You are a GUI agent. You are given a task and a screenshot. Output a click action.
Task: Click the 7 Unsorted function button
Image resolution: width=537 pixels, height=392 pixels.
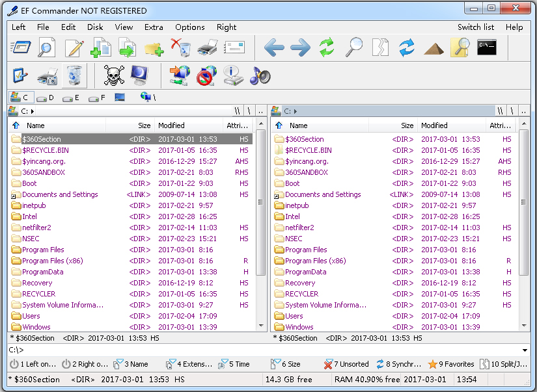(x=346, y=364)
